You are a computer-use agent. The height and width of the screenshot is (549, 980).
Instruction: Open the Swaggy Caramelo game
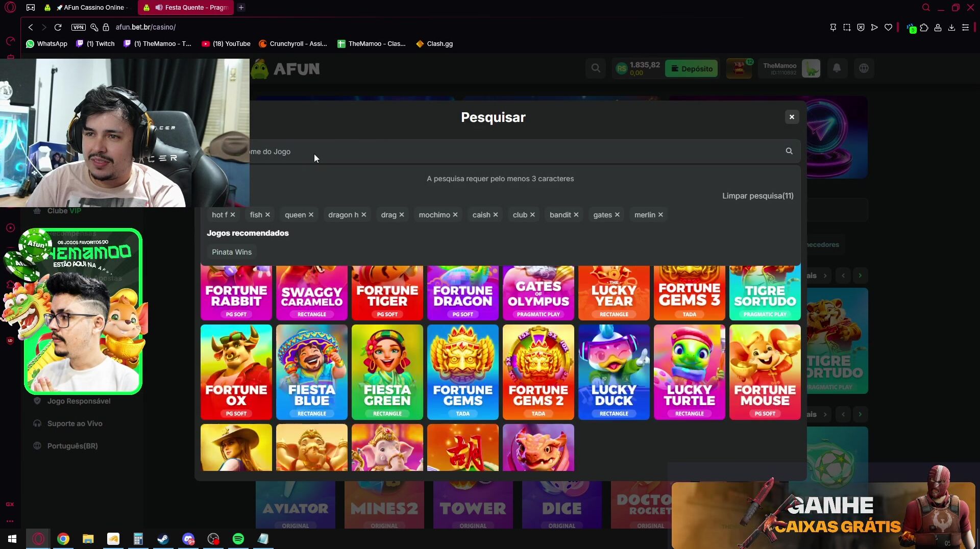(x=312, y=293)
